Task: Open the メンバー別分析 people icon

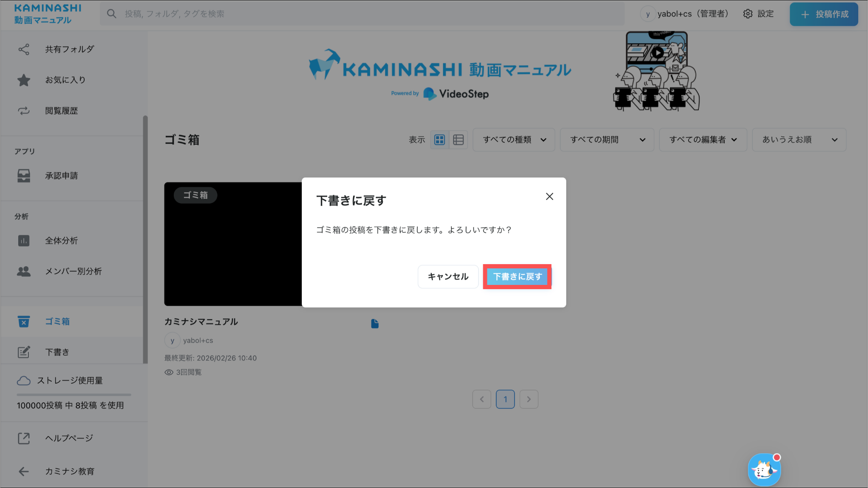Action: coord(24,271)
